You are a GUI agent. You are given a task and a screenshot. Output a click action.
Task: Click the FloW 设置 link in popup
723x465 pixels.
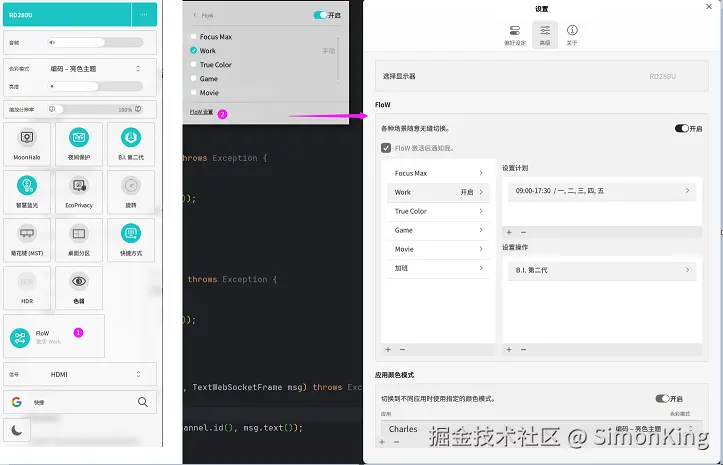pos(201,112)
